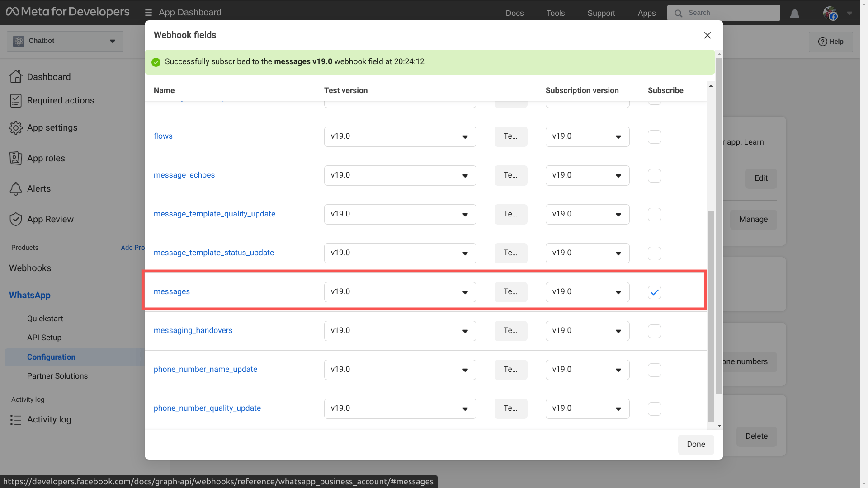This screenshot has width=868, height=488.
Task: Click the flows field link
Action: click(x=163, y=136)
